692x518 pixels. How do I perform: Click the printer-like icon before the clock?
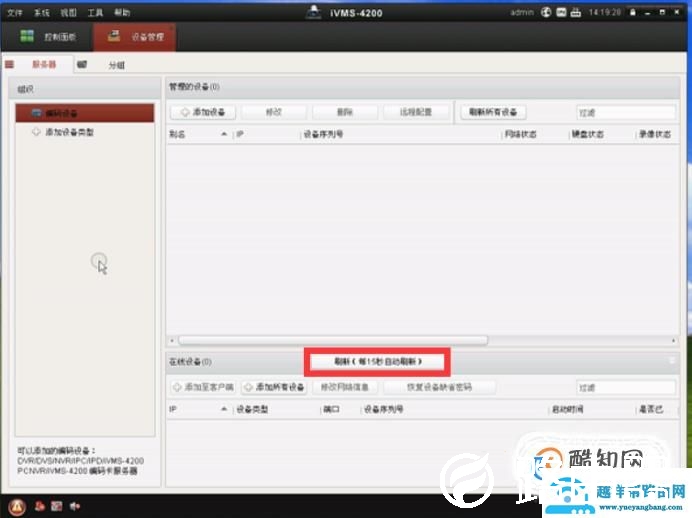tap(576, 12)
